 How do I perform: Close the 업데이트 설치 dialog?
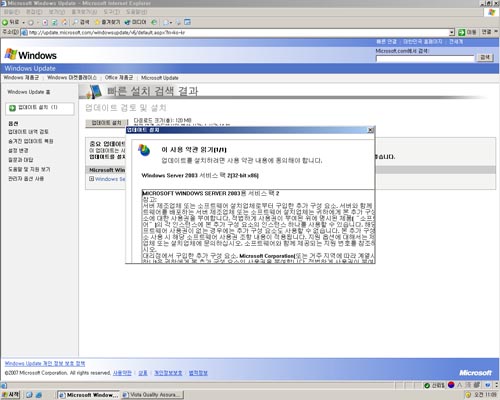click(370, 130)
